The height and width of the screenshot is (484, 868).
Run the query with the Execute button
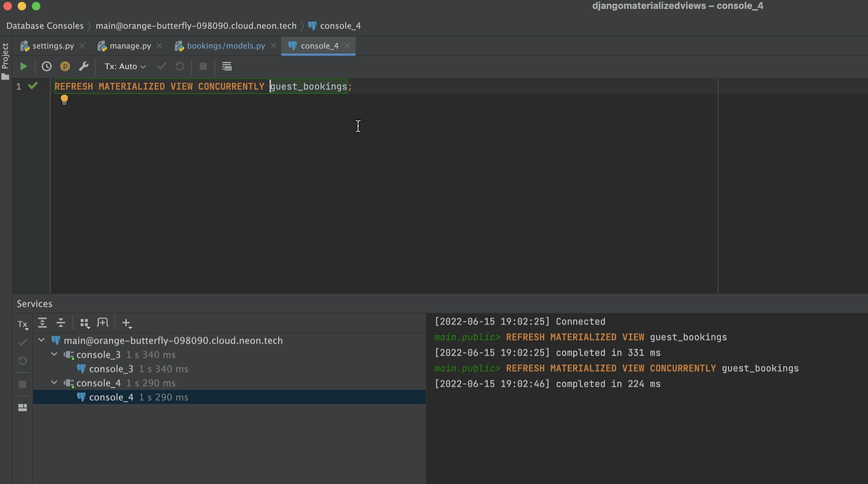click(23, 66)
